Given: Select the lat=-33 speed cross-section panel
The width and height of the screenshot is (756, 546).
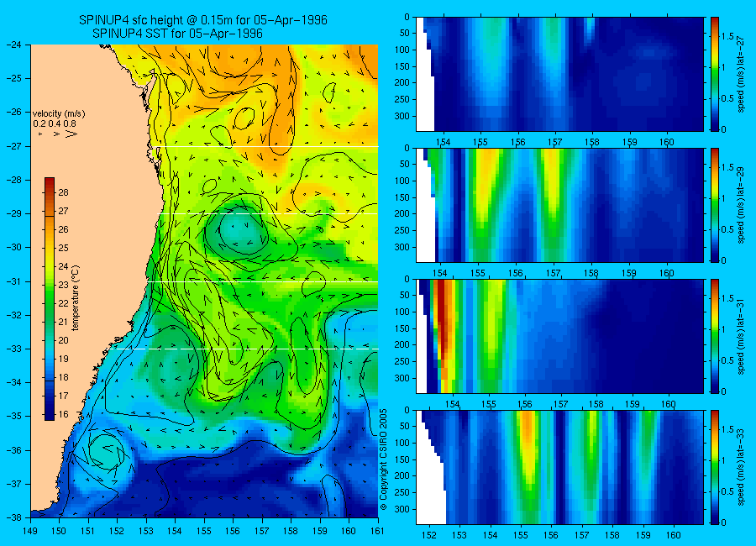Looking at the screenshot, I should point(559,467).
